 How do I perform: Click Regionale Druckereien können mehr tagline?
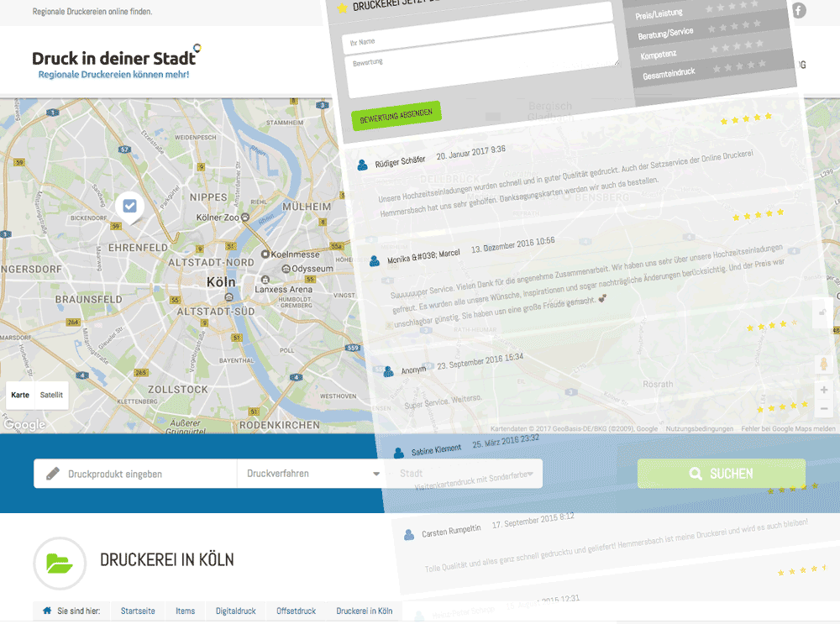click(x=113, y=75)
